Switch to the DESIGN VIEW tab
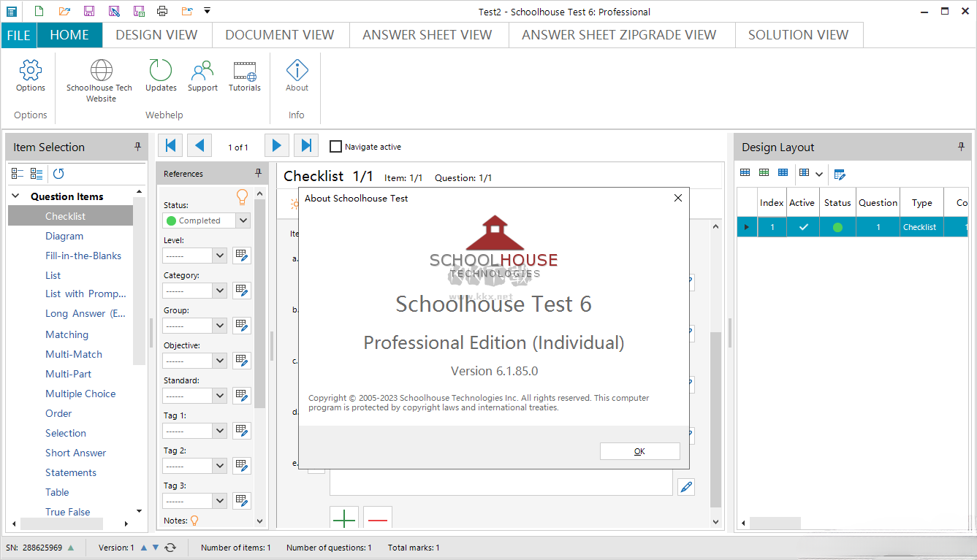Viewport: 977px width, 560px height. tap(156, 35)
